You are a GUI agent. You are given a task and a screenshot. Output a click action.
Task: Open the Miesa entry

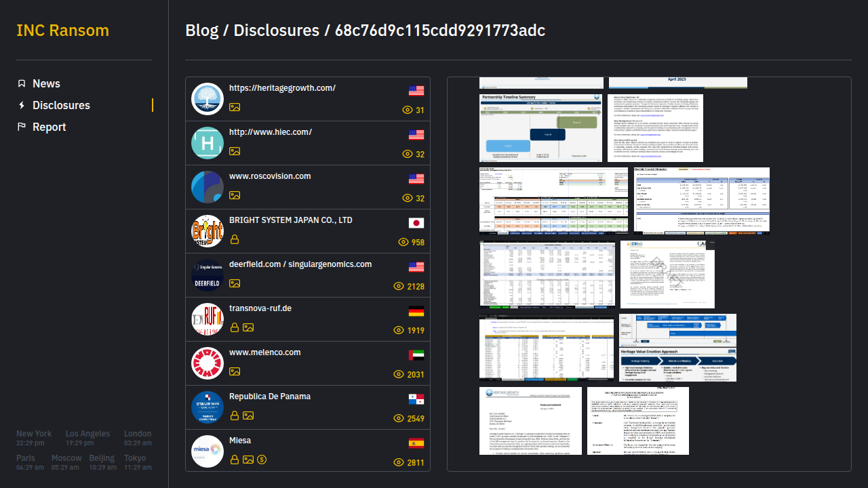click(308, 451)
